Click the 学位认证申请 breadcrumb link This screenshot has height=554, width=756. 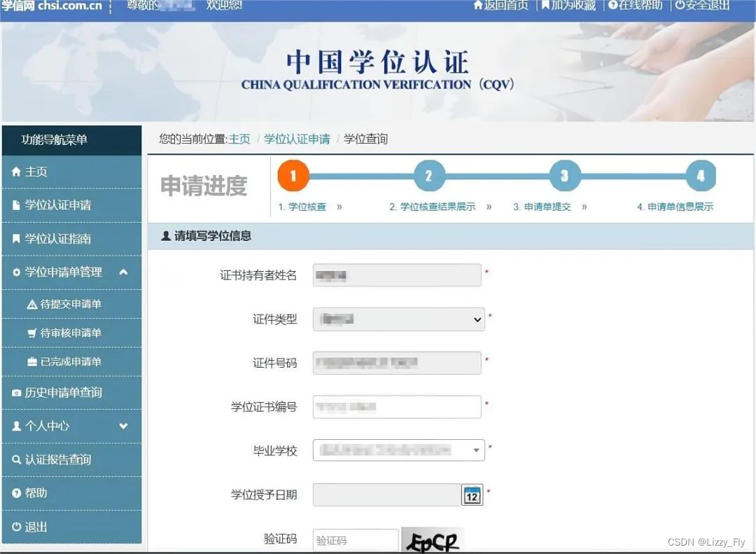[297, 139]
